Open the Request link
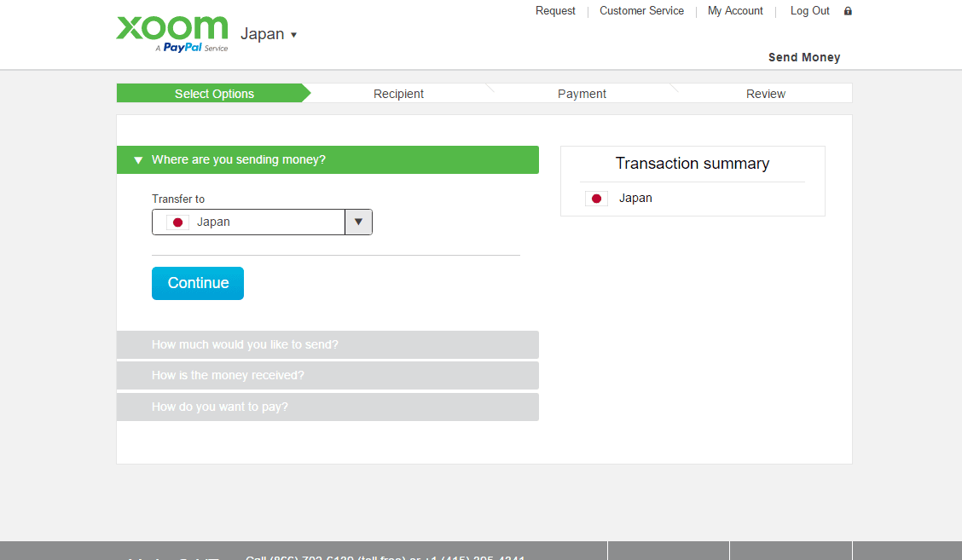This screenshot has height=560, width=962. 555,11
